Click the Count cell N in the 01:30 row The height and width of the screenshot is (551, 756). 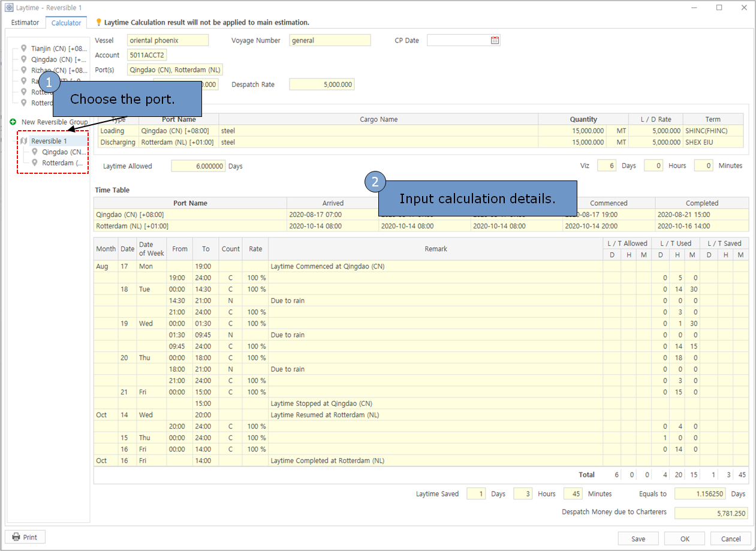231,335
